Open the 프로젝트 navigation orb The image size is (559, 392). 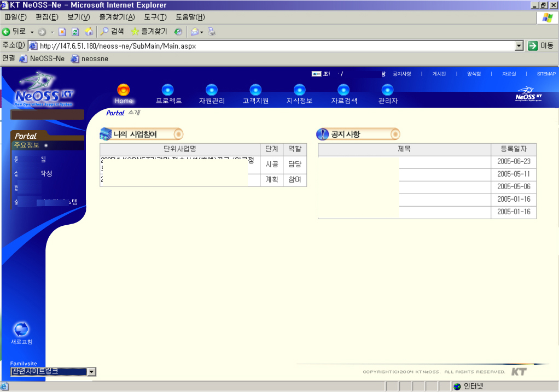[x=168, y=90]
